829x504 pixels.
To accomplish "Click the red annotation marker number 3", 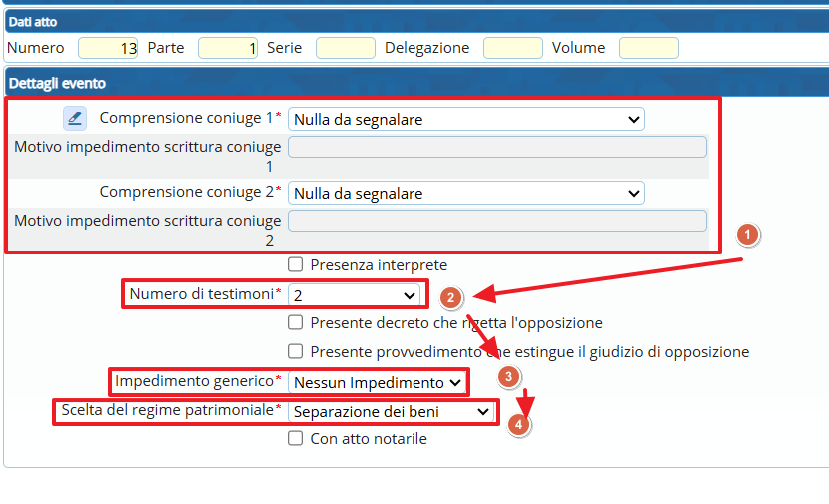I will pos(509,376).
